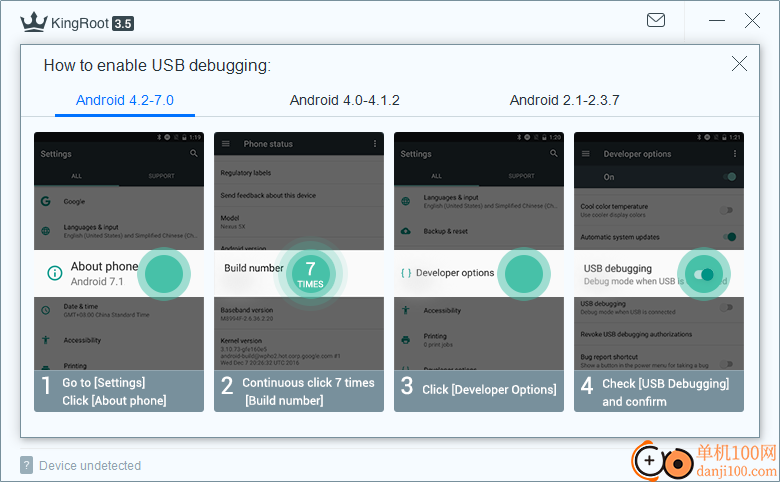
Task: Switch to the Android 2.1-2.3.7 tab
Action: coord(564,100)
